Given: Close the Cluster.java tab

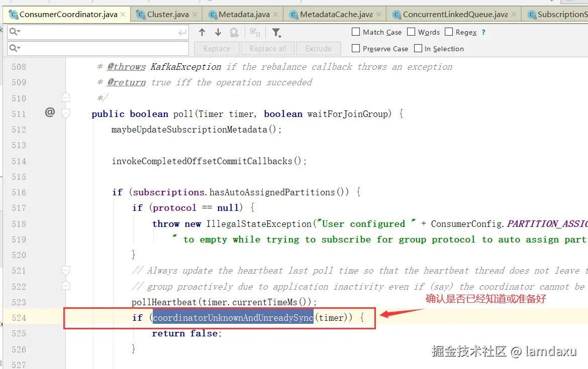Looking at the screenshot, I should tap(194, 14).
